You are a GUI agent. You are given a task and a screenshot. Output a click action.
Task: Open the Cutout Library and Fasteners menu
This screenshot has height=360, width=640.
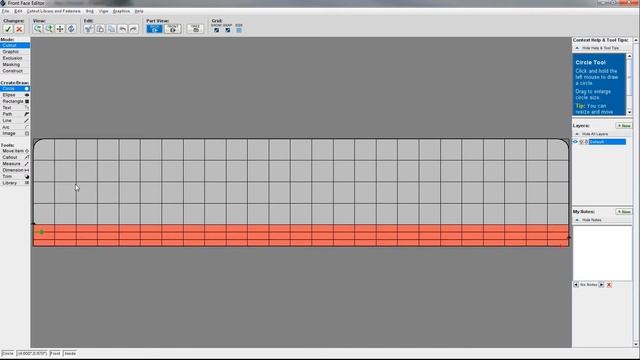pyautogui.click(x=53, y=11)
